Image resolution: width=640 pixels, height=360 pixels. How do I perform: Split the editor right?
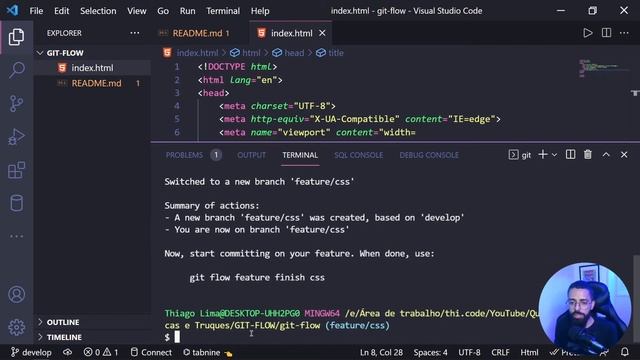tap(607, 33)
